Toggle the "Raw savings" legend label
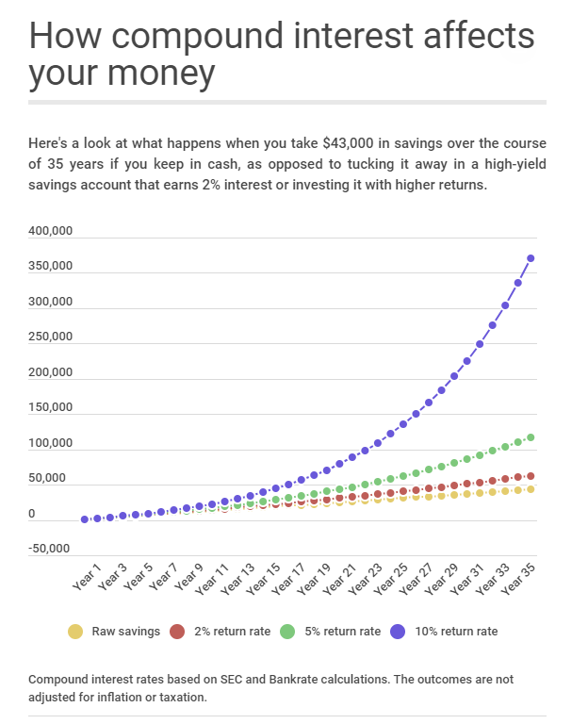588x724 pixels. coord(126,631)
